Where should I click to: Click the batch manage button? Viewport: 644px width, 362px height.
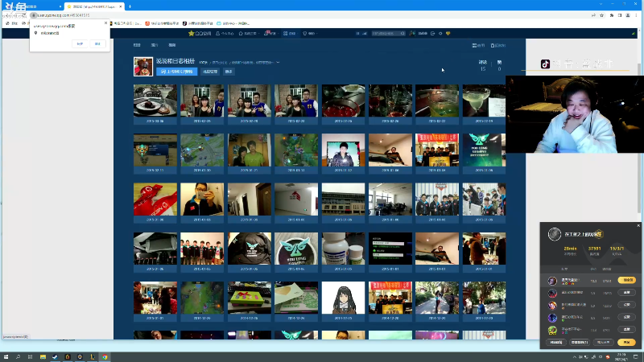[x=210, y=72]
